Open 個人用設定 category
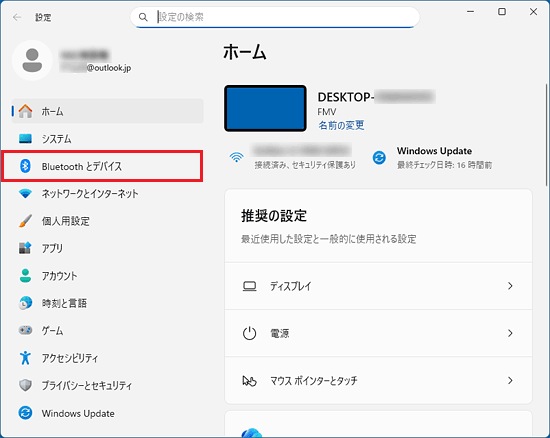 (x=108, y=221)
